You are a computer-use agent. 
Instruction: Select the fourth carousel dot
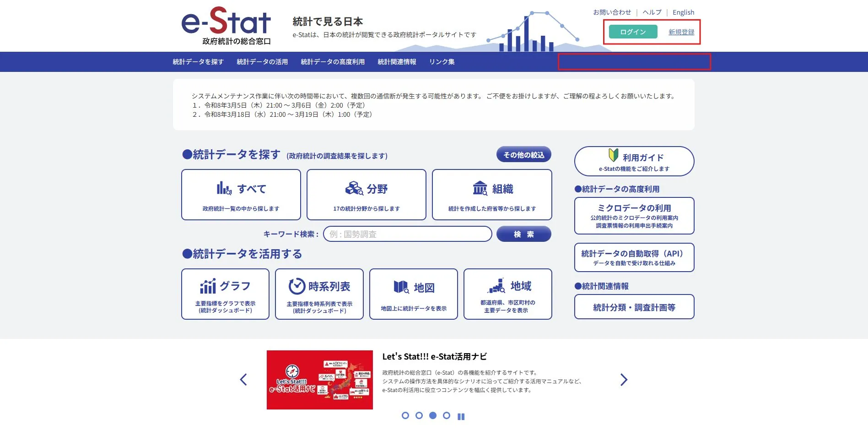pyautogui.click(x=447, y=415)
